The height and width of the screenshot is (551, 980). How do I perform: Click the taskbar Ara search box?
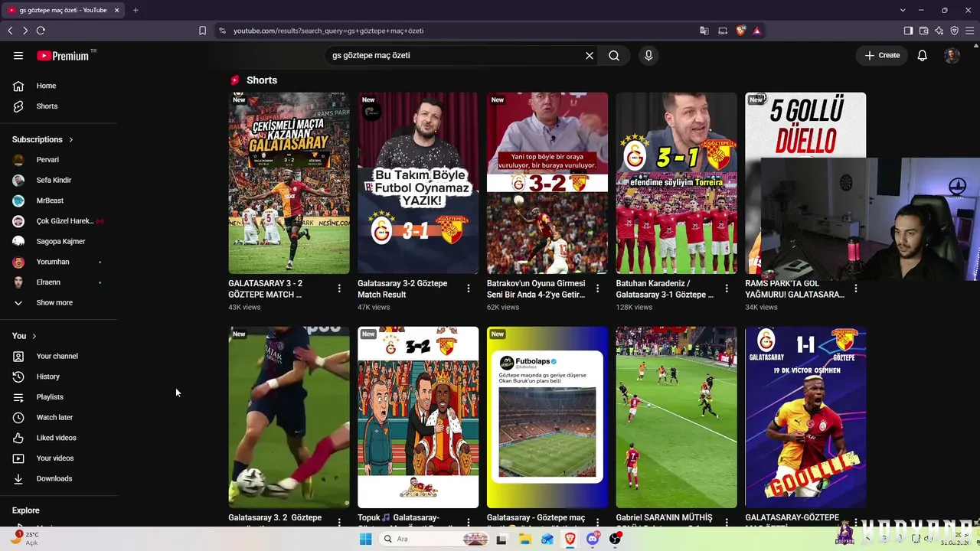[x=435, y=539]
